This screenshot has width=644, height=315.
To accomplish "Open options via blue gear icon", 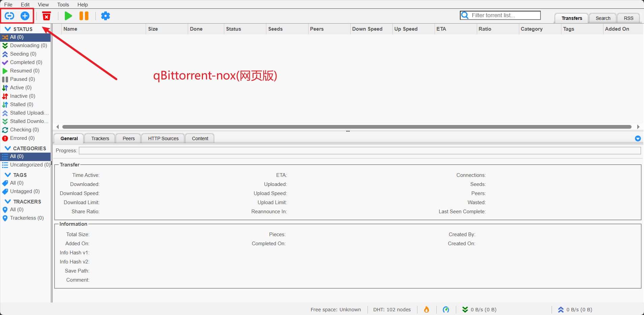I will [106, 16].
